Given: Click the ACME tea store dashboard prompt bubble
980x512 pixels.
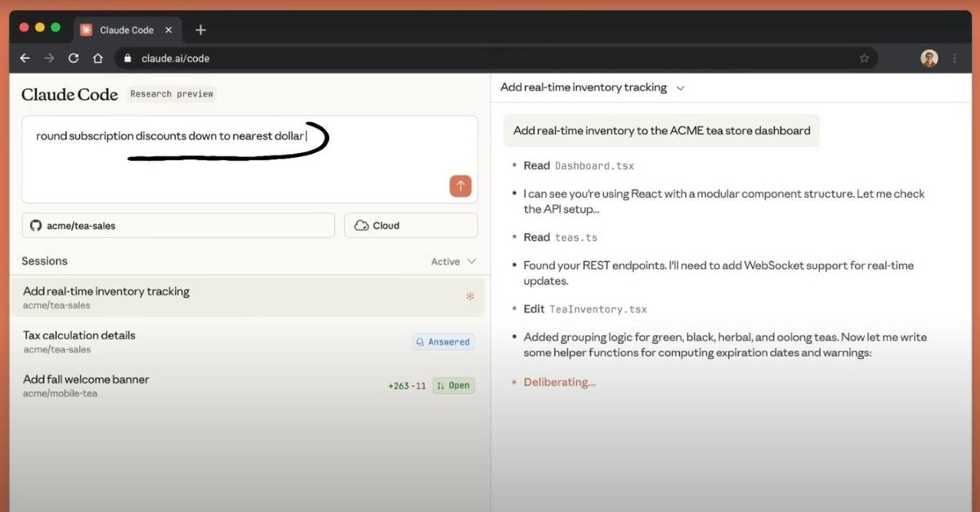Looking at the screenshot, I should coord(661,131).
